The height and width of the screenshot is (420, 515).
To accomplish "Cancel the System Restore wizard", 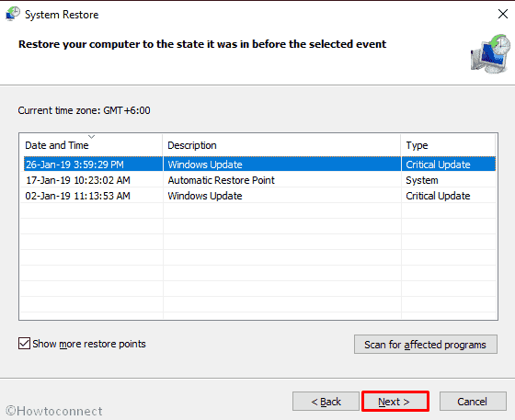I will click(473, 402).
